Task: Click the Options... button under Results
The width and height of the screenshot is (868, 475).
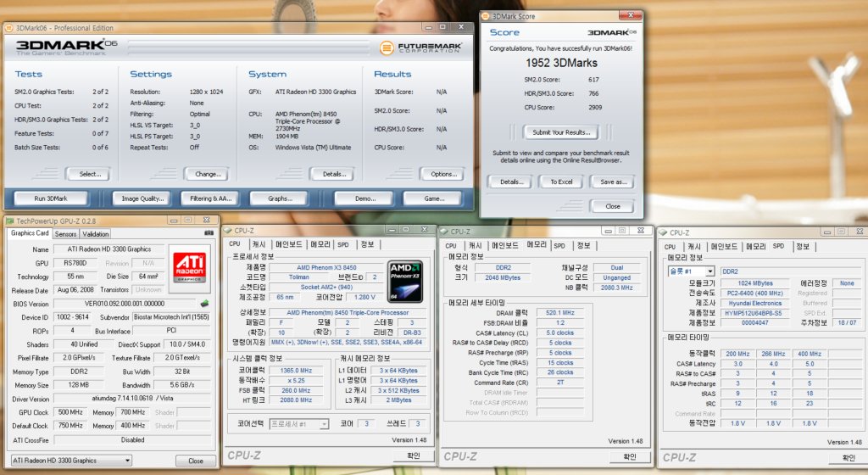Action: pyautogui.click(x=443, y=174)
